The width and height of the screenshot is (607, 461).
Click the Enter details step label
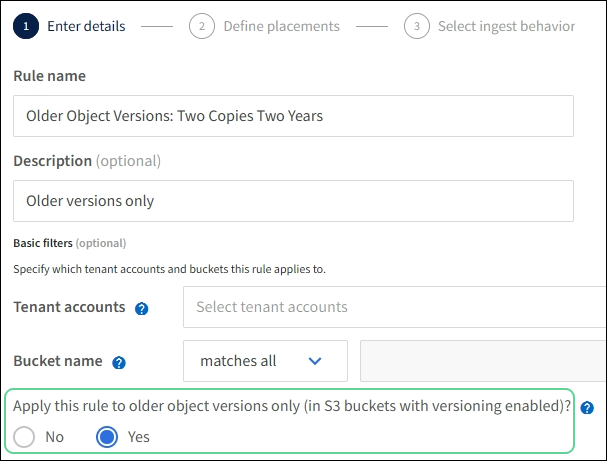pos(86,26)
